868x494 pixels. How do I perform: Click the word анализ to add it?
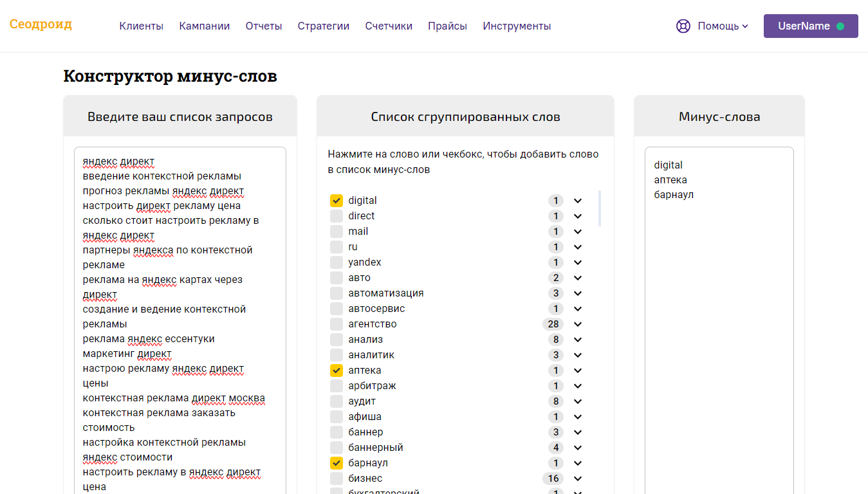coord(367,339)
